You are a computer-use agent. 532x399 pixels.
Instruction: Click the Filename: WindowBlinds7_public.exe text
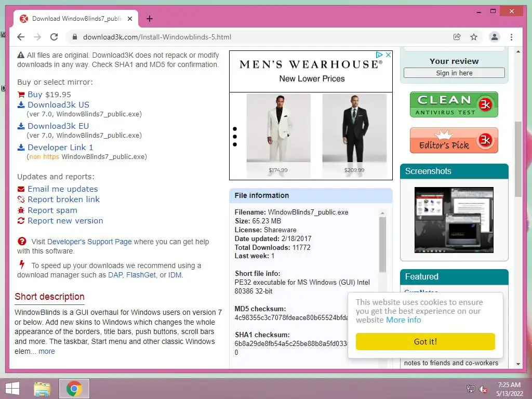coord(291,212)
